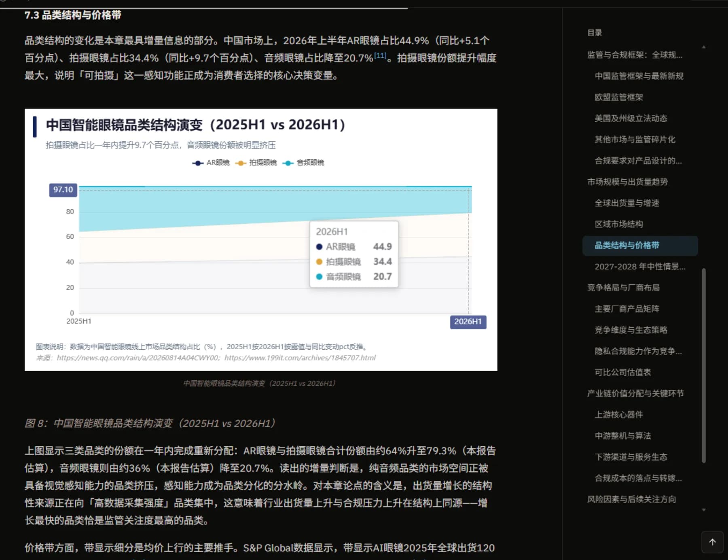Click the sidebar contents scrollbar thumb
The height and width of the screenshot is (560, 728).
pos(704,365)
